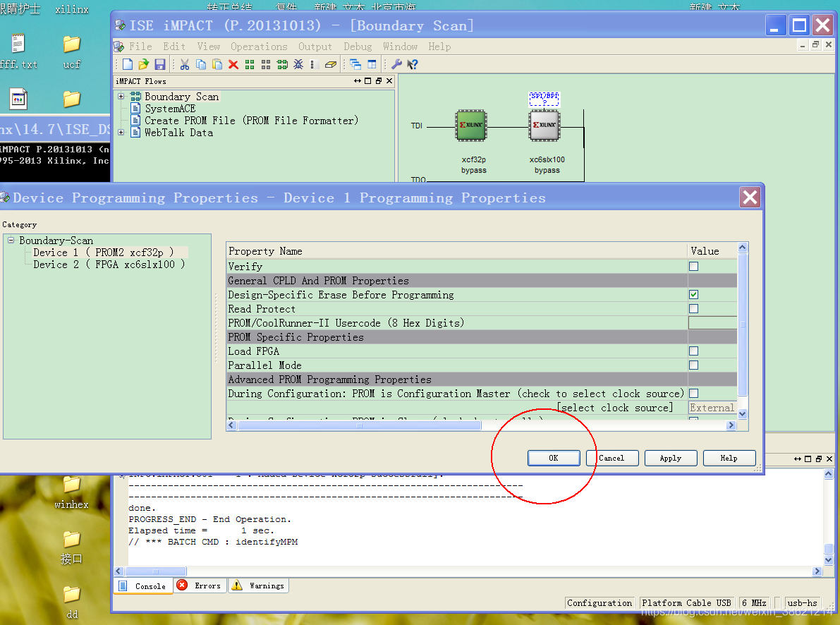Click the Apply button
Viewport: 840px width, 625px height.
pyautogui.click(x=671, y=459)
